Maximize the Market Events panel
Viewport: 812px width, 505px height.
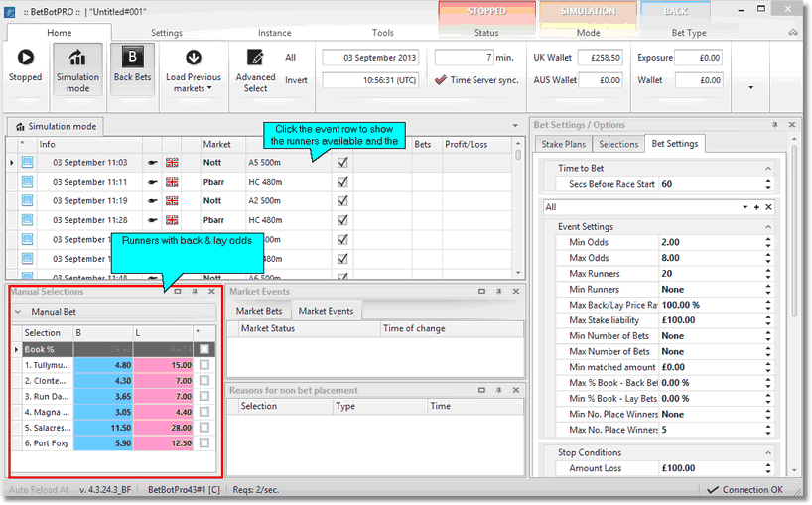(481, 292)
